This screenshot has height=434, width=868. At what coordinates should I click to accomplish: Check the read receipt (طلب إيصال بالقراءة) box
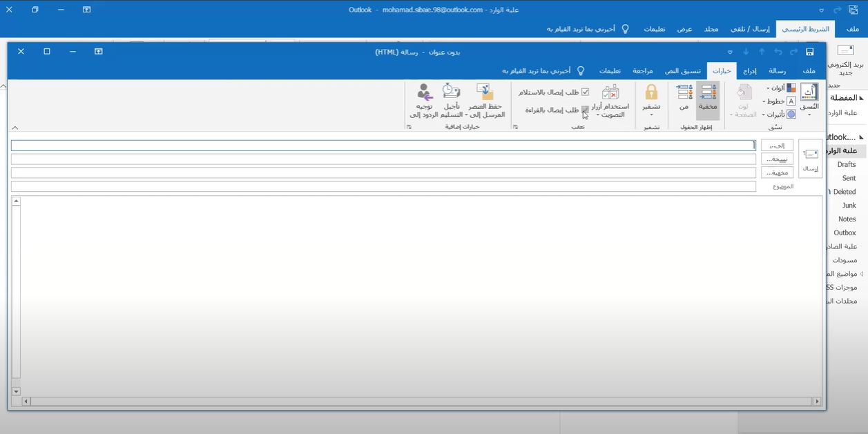585,110
